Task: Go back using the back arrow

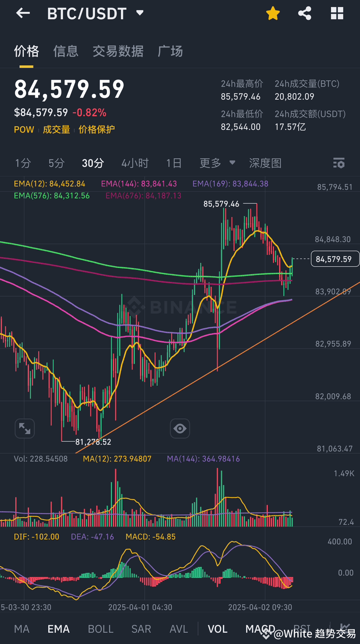Action: coord(23,13)
